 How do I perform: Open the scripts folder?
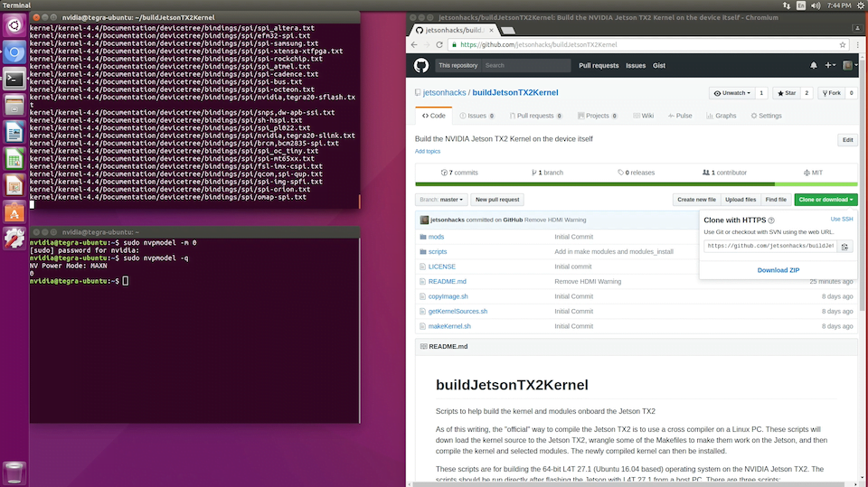point(438,252)
